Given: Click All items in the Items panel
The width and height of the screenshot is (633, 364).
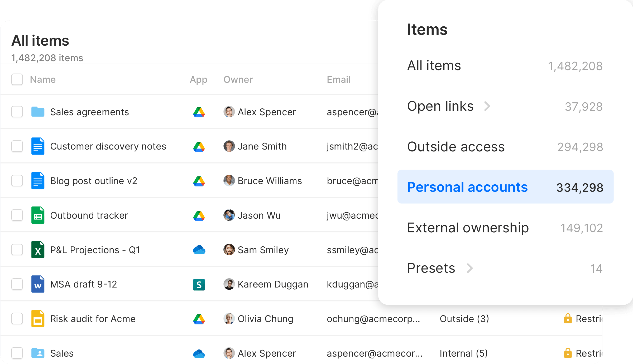Looking at the screenshot, I should [434, 66].
